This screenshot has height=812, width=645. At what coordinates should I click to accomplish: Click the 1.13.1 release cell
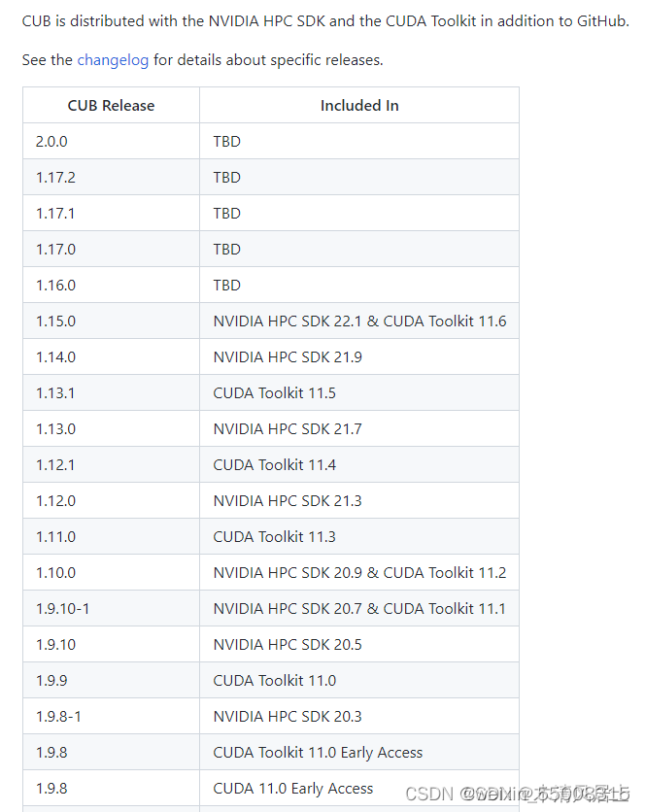tap(111, 393)
